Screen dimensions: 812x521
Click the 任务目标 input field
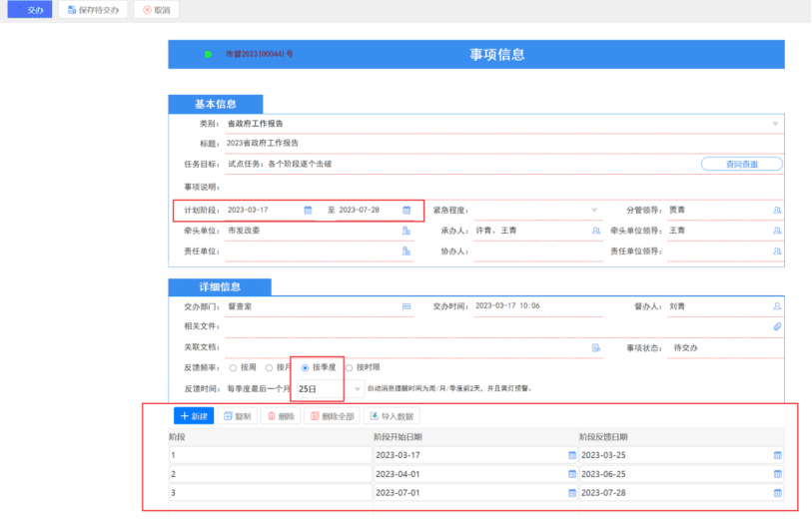pos(461,164)
